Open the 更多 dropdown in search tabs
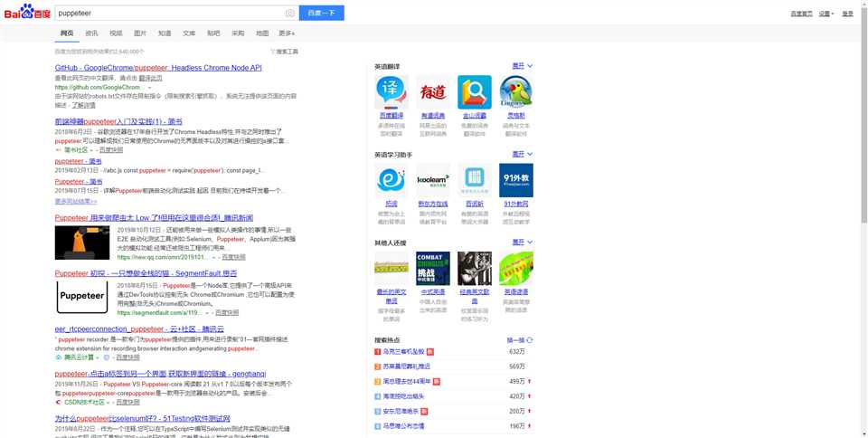This screenshot has height=438, width=868. coord(287,33)
